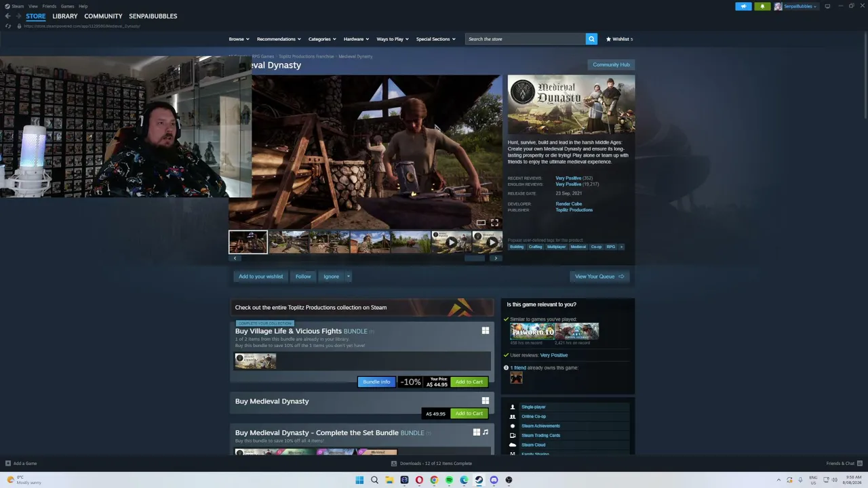The width and height of the screenshot is (868, 488).
Task: Open the Categories dropdown
Action: pyautogui.click(x=322, y=39)
